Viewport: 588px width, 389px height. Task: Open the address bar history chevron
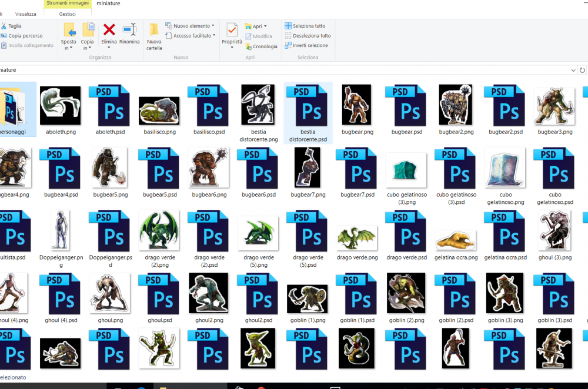pyautogui.click(x=574, y=70)
